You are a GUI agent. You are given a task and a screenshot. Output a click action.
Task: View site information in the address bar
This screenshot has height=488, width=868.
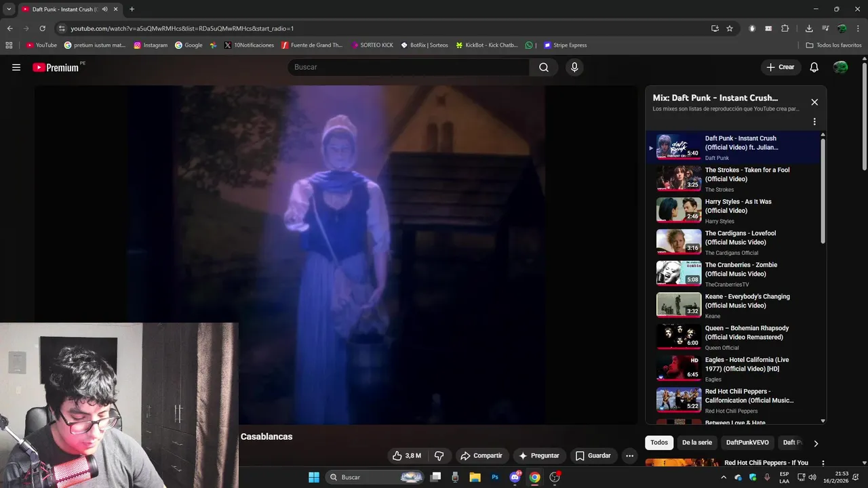pos(62,28)
